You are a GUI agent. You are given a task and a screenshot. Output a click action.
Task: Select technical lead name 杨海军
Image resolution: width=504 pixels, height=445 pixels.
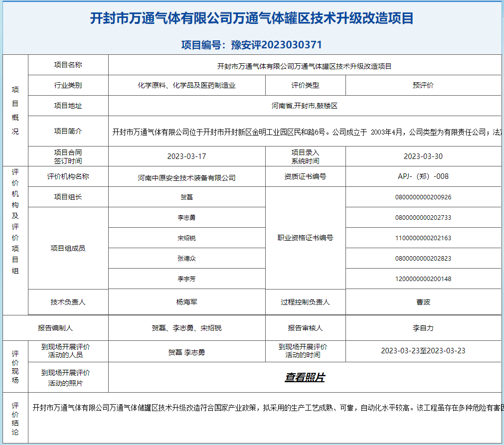pos(187,302)
